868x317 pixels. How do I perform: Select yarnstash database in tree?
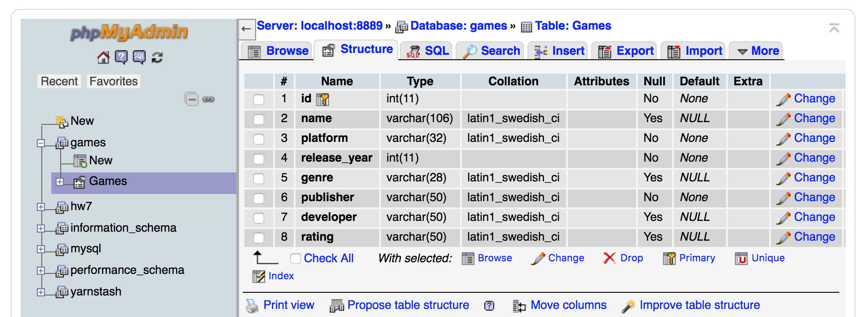click(x=96, y=292)
